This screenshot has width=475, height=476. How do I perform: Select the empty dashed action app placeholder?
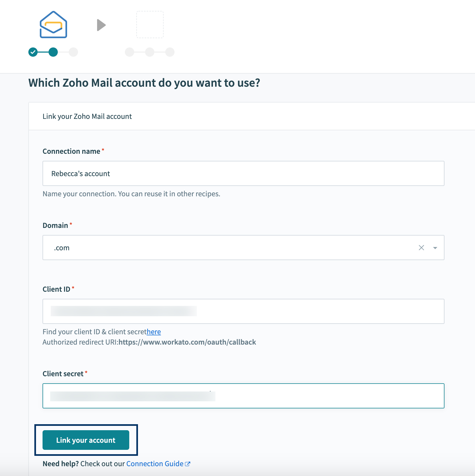[150, 25]
